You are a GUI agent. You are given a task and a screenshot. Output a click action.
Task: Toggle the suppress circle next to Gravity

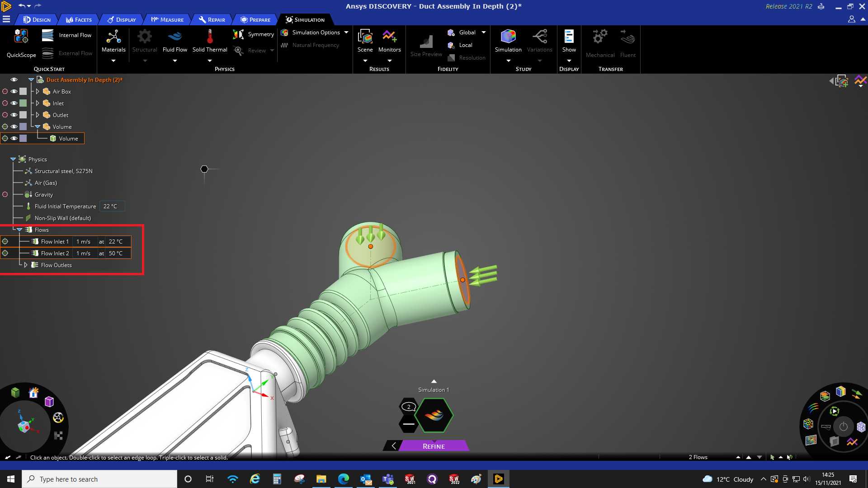pos(5,195)
